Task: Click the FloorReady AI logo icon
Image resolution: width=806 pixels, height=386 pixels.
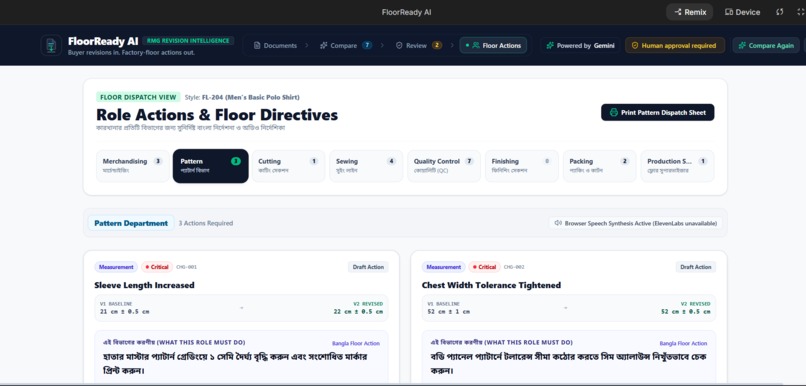Action: coord(51,45)
